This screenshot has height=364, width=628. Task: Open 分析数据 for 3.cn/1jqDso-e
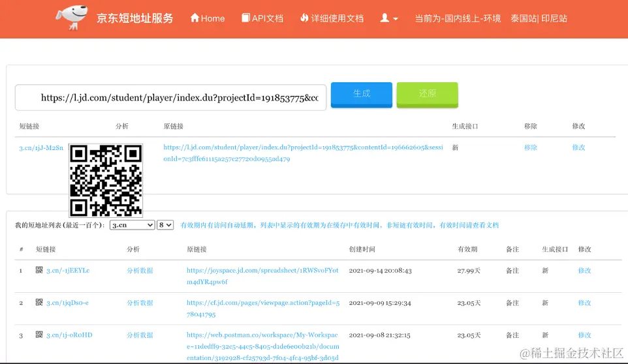[140, 303]
